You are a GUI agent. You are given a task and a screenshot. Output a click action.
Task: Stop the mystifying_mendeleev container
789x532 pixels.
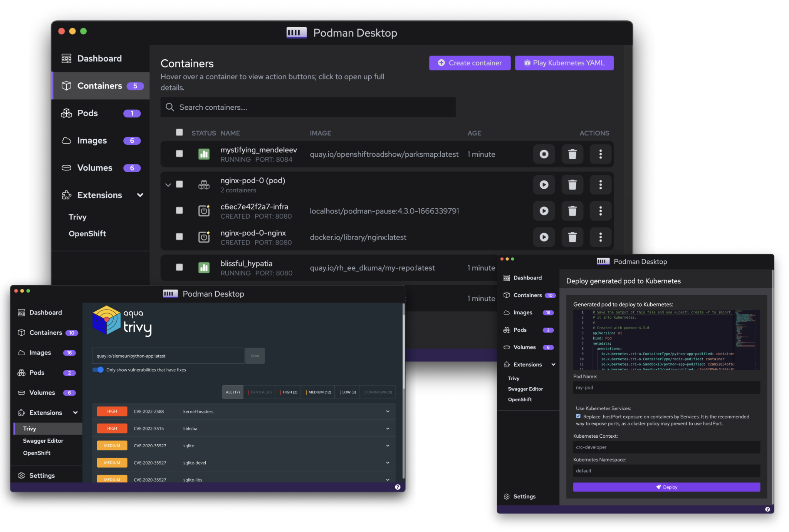pyautogui.click(x=544, y=154)
